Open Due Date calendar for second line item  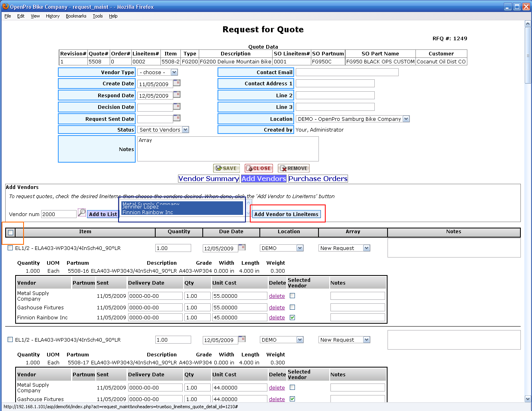[x=241, y=339]
